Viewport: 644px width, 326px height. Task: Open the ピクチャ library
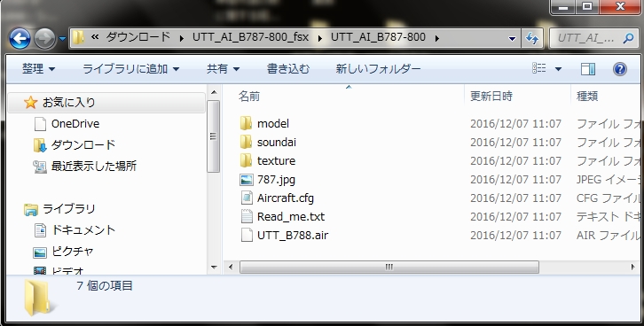coord(72,252)
